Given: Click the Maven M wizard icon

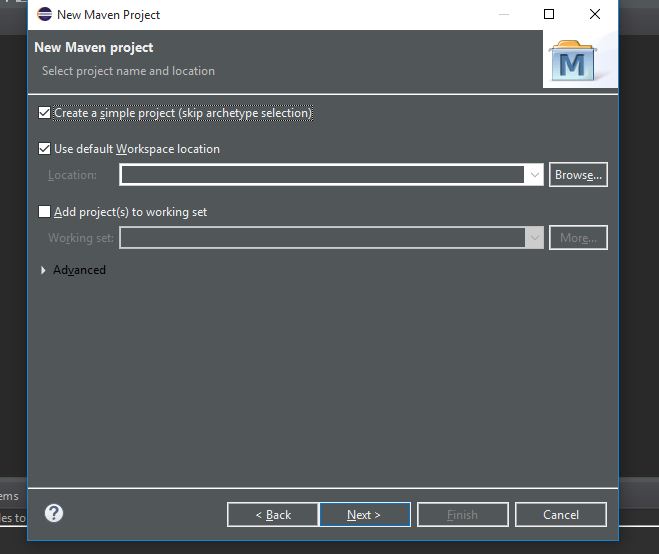Looking at the screenshot, I should click(572, 61).
